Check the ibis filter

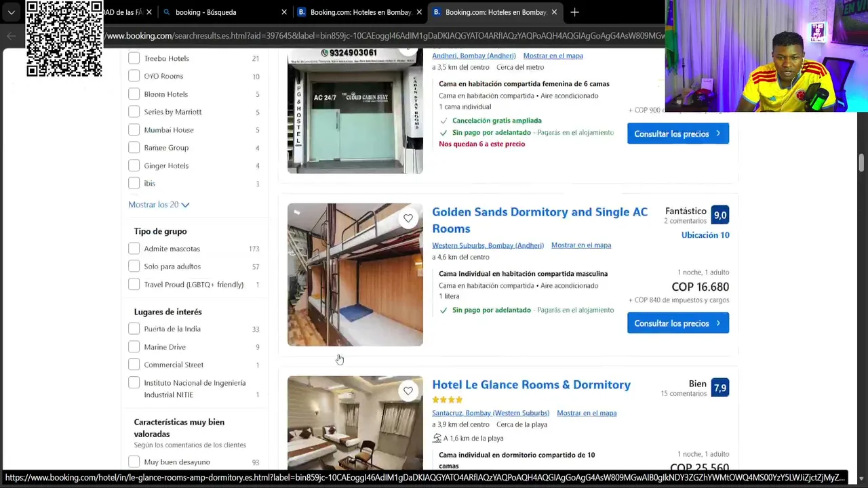click(x=134, y=183)
